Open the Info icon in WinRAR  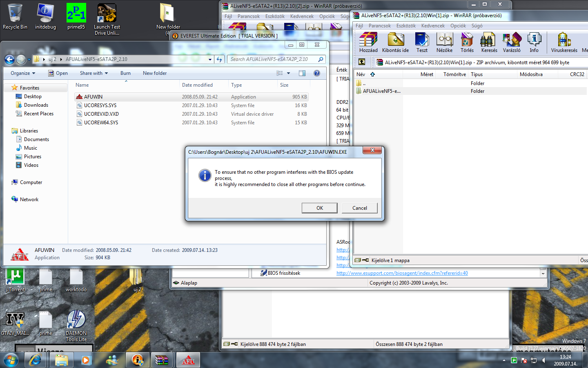tap(534, 43)
